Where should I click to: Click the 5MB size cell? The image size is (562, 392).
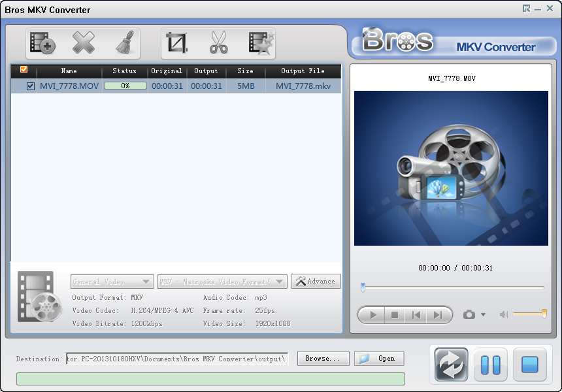pos(246,86)
